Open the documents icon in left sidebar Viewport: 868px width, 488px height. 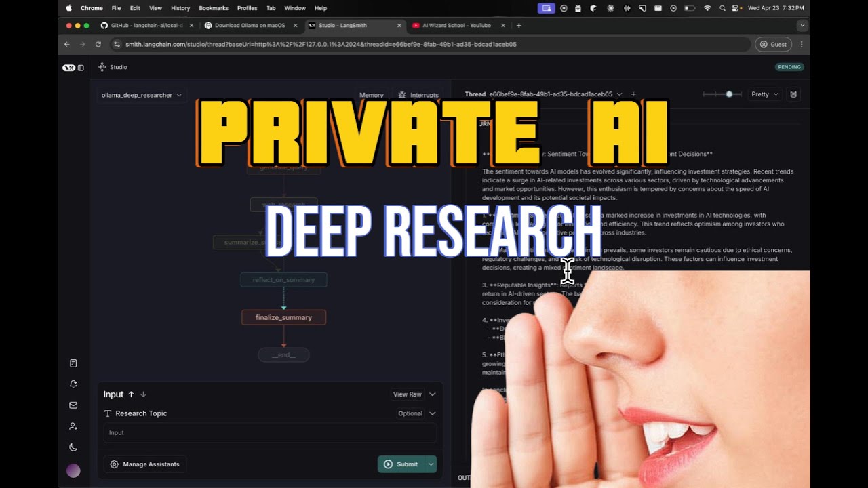pyautogui.click(x=73, y=363)
